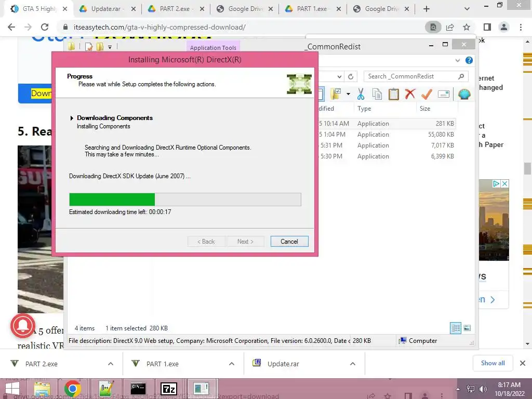This screenshot has height=399, width=532.
Task: Click the Cut scissors icon in Explorer
Action: click(361, 94)
